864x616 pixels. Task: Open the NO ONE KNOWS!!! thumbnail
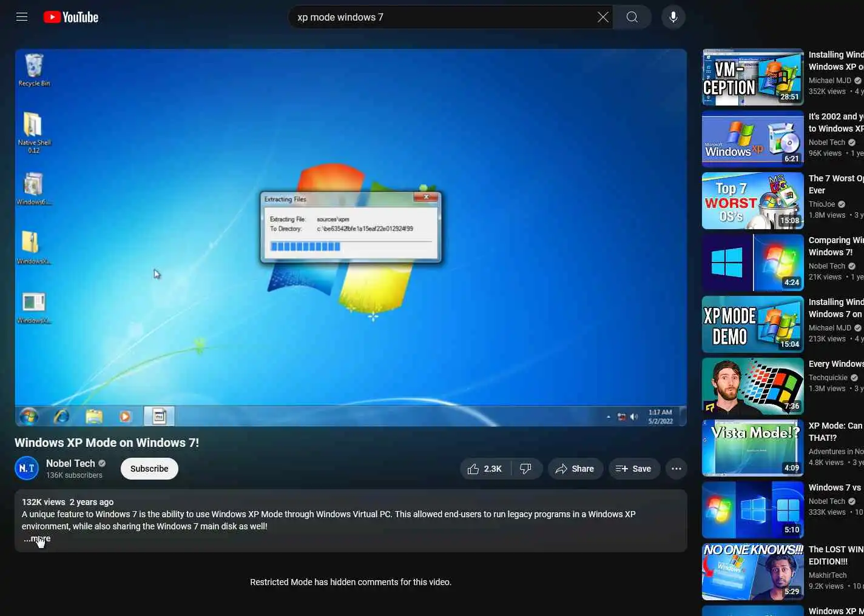752,572
